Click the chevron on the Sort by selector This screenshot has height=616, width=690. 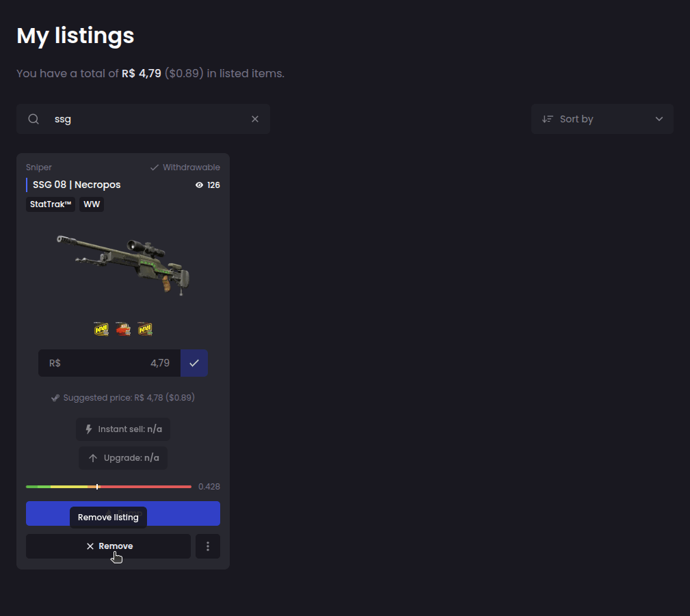[659, 118]
